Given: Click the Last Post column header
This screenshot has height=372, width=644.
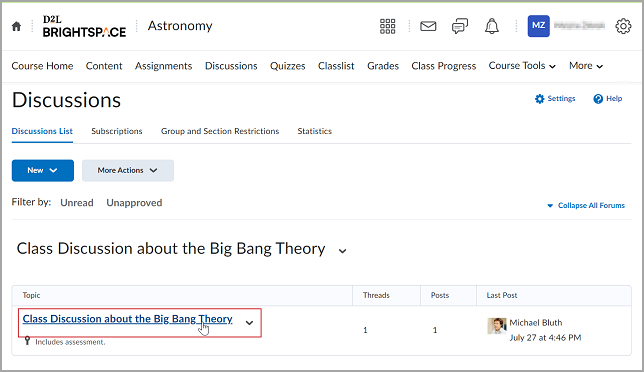Looking at the screenshot, I should tap(501, 295).
